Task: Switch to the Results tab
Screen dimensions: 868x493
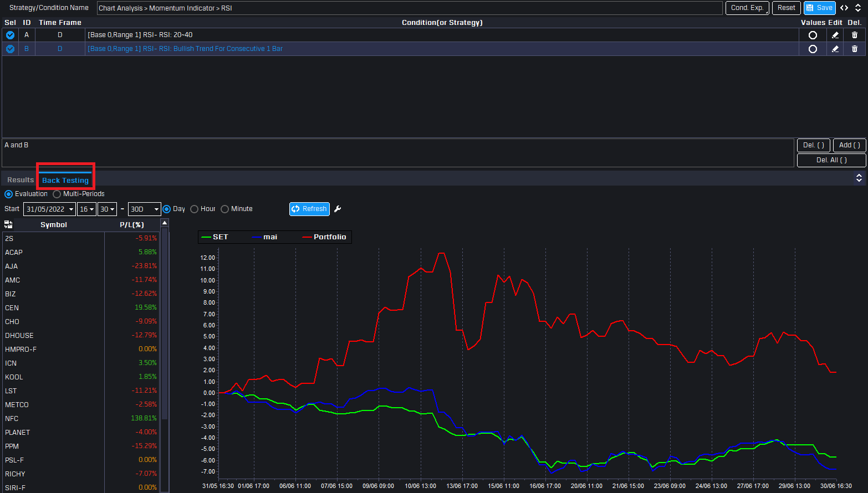Action: (x=21, y=180)
